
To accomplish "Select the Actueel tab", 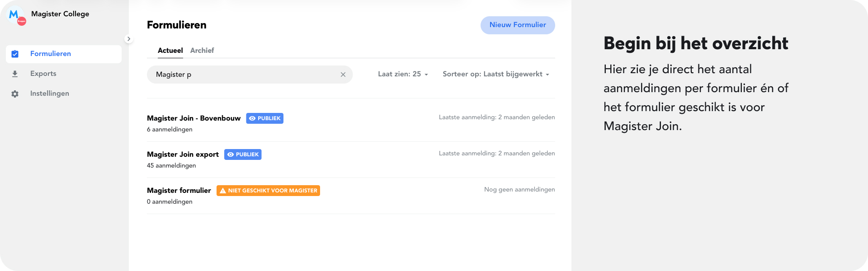I will [x=170, y=51].
